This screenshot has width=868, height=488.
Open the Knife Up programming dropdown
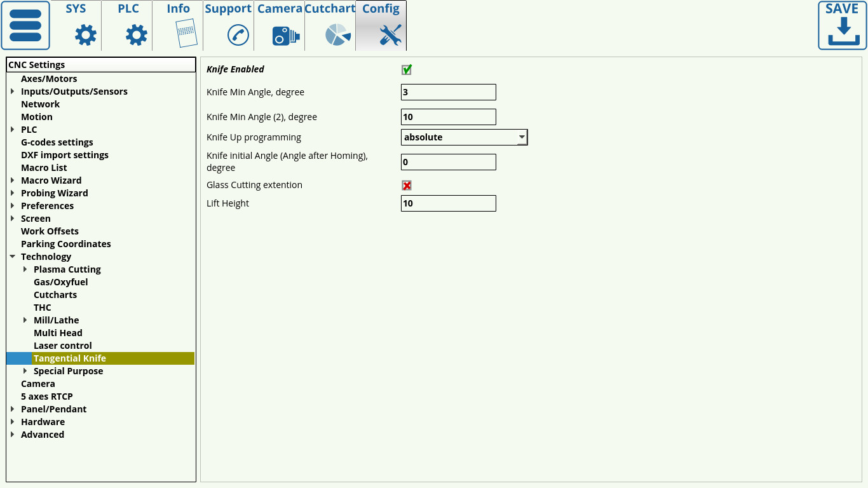click(464, 137)
